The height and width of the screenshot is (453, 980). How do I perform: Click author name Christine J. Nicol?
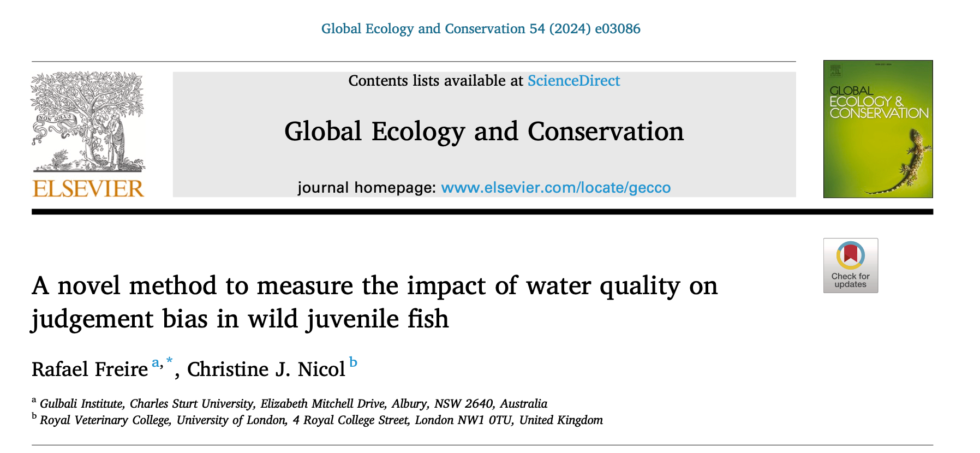(x=266, y=369)
